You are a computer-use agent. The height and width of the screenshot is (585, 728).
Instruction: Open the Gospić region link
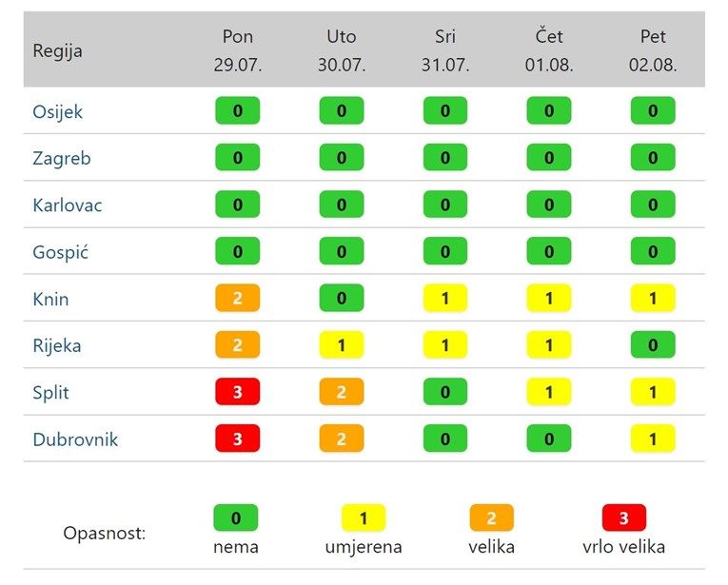[63, 252]
